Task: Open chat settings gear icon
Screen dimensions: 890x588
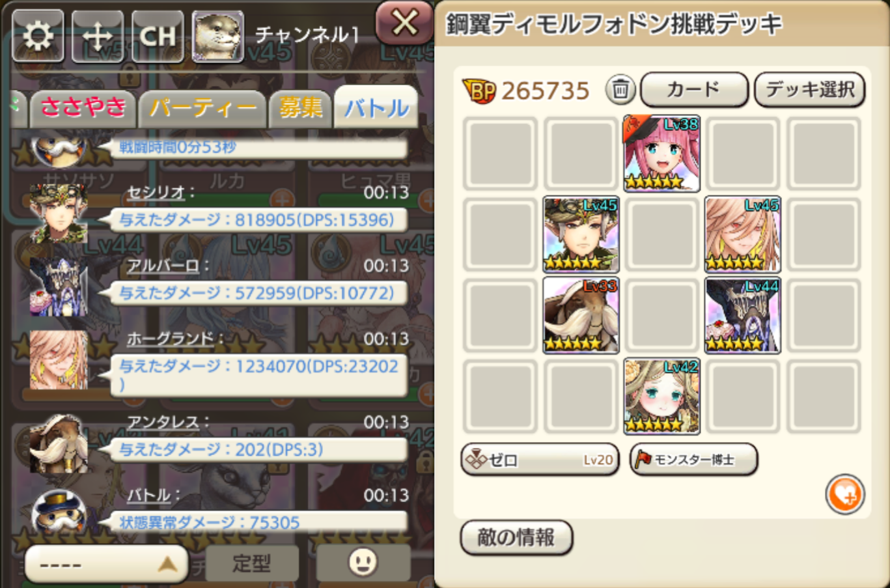Action: (38, 36)
